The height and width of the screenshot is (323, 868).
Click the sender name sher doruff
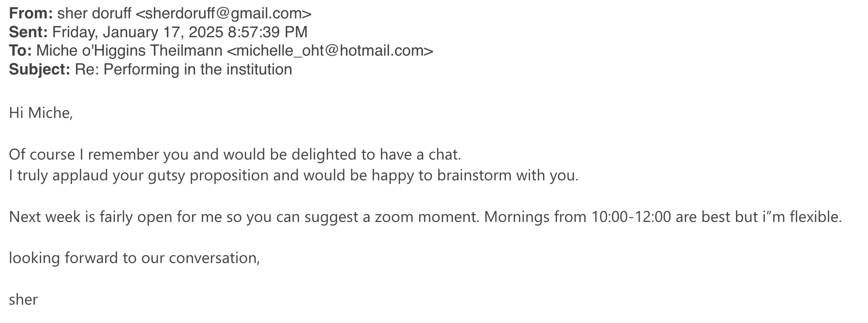[x=94, y=14]
